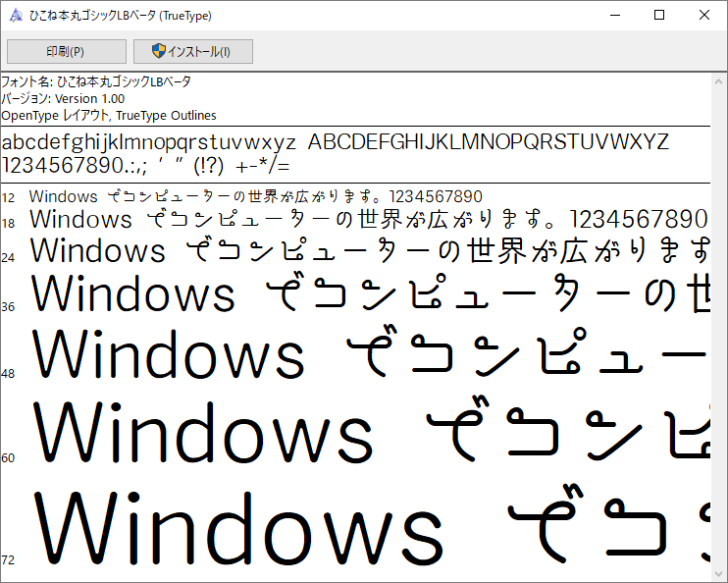
Task: Maximize the font preview window
Action: (658, 16)
